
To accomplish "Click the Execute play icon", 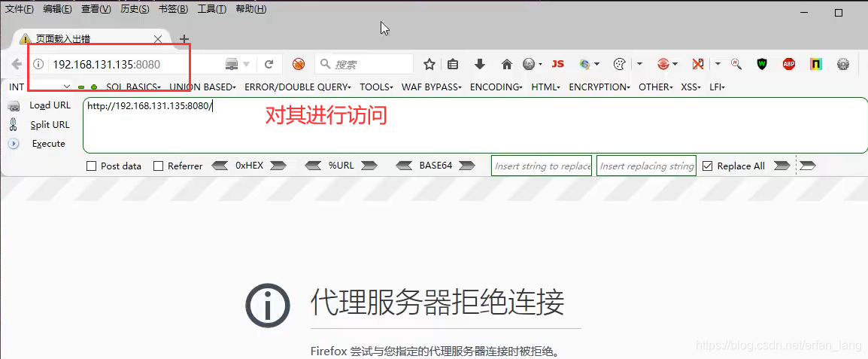I will click(x=14, y=144).
